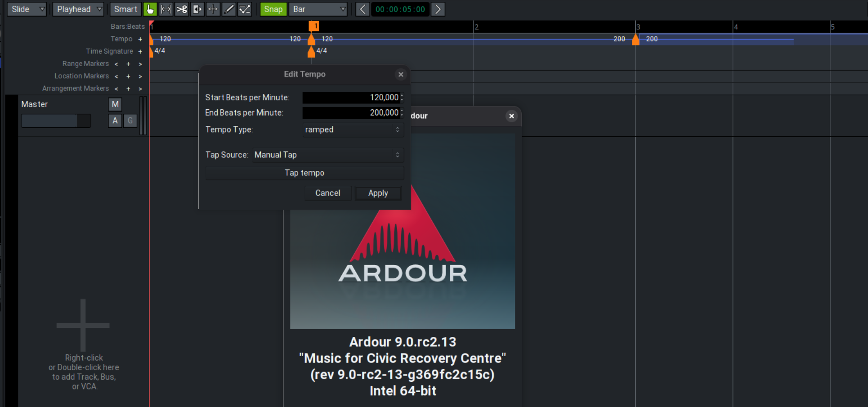Open the Slide edit mode dropdown
This screenshot has width=868, height=407.
click(27, 9)
